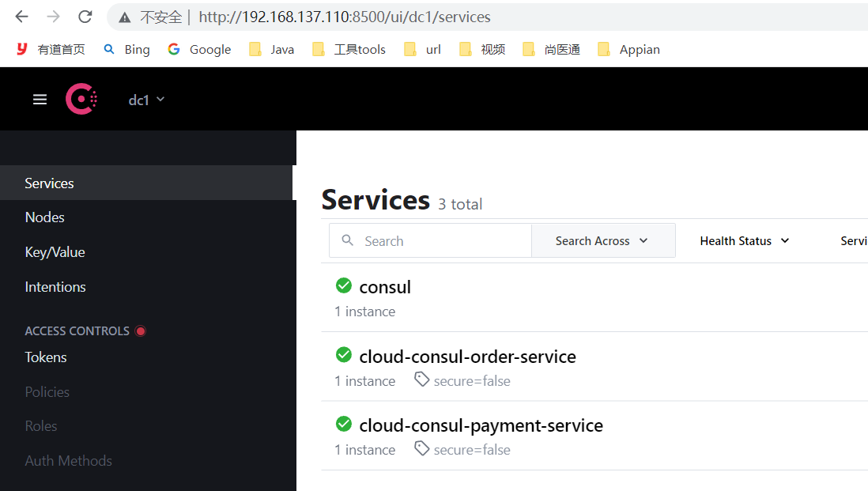Click the ACCESS CONTROLS section heading
The image size is (868, 491).
click(77, 331)
